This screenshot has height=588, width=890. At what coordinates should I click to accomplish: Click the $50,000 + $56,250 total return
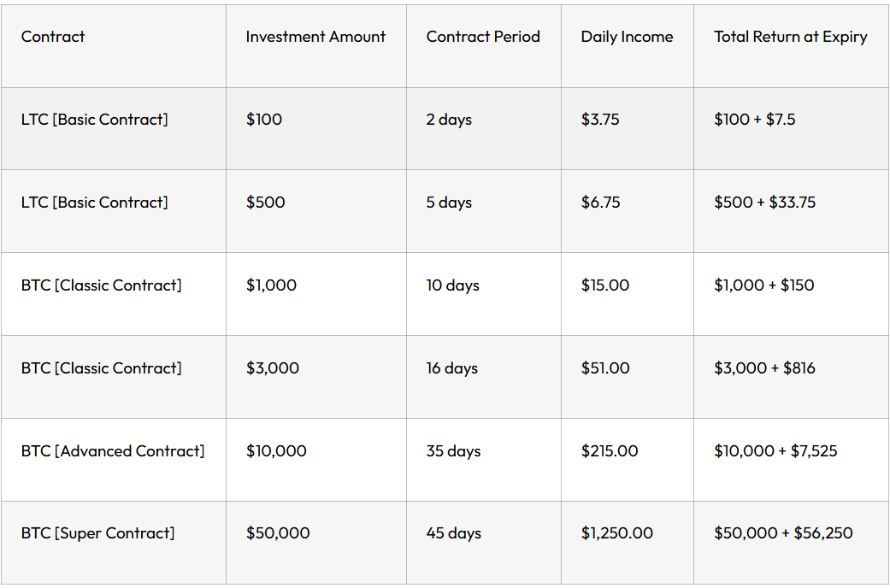(x=783, y=533)
